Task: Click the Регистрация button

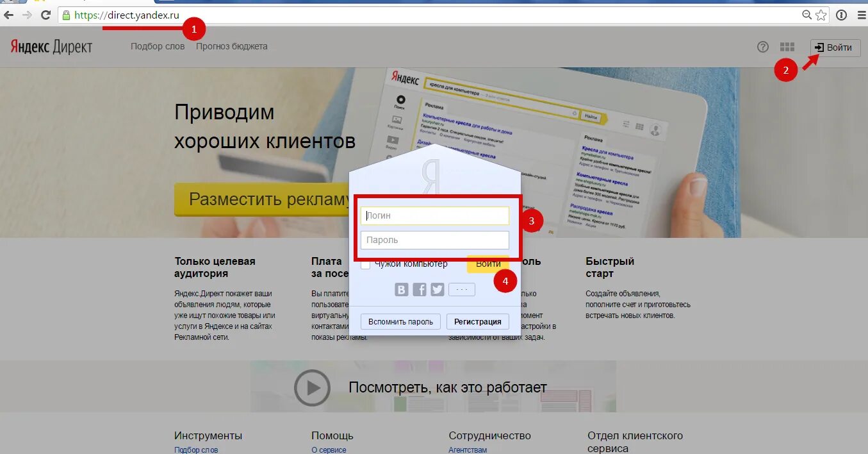Action: [478, 321]
